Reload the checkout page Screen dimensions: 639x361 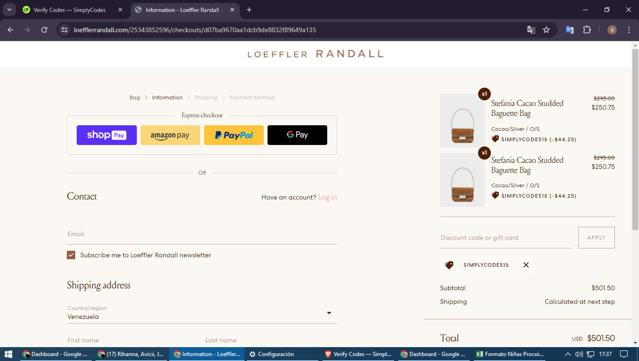[x=44, y=30]
